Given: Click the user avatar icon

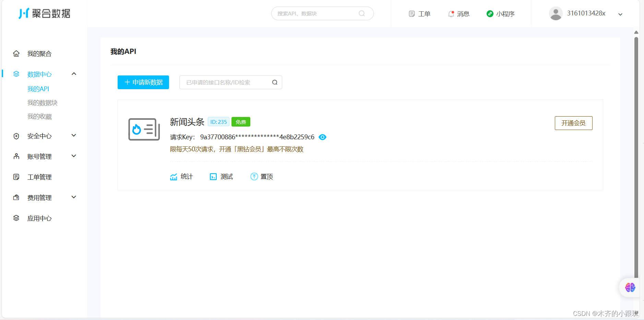Looking at the screenshot, I should pos(555,13).
